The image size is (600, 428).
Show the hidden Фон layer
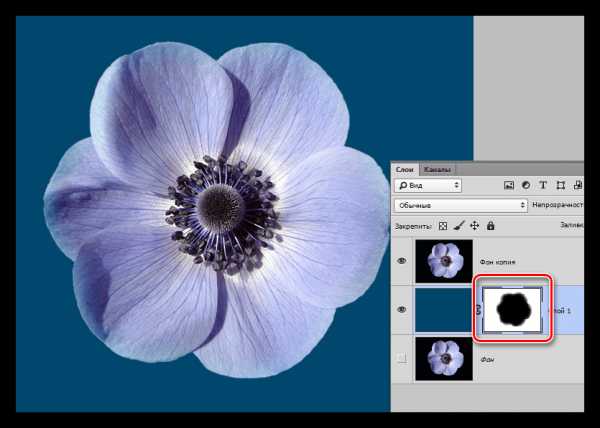(x=401, y=358)
